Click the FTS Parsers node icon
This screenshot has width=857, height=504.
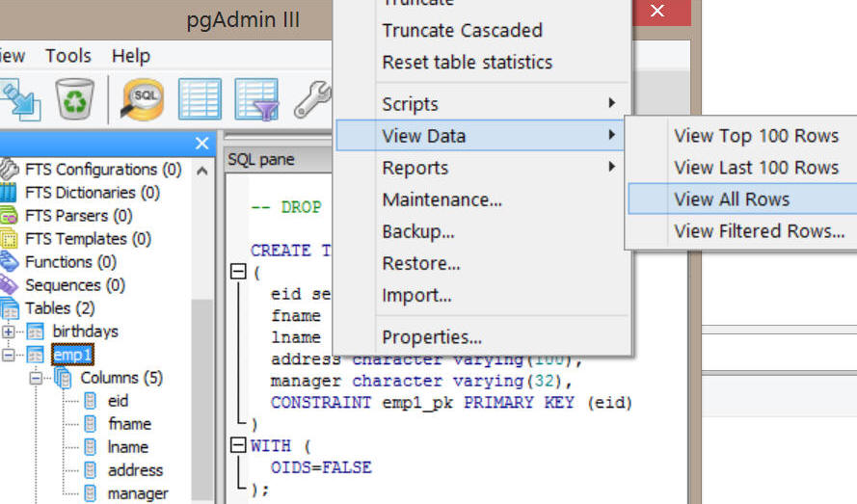click(9, 216)
